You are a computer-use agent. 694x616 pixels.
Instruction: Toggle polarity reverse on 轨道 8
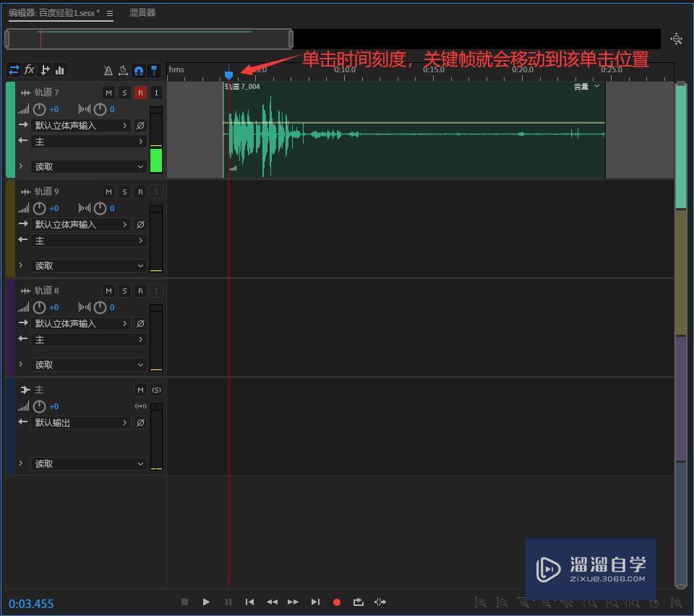[140, 324]
